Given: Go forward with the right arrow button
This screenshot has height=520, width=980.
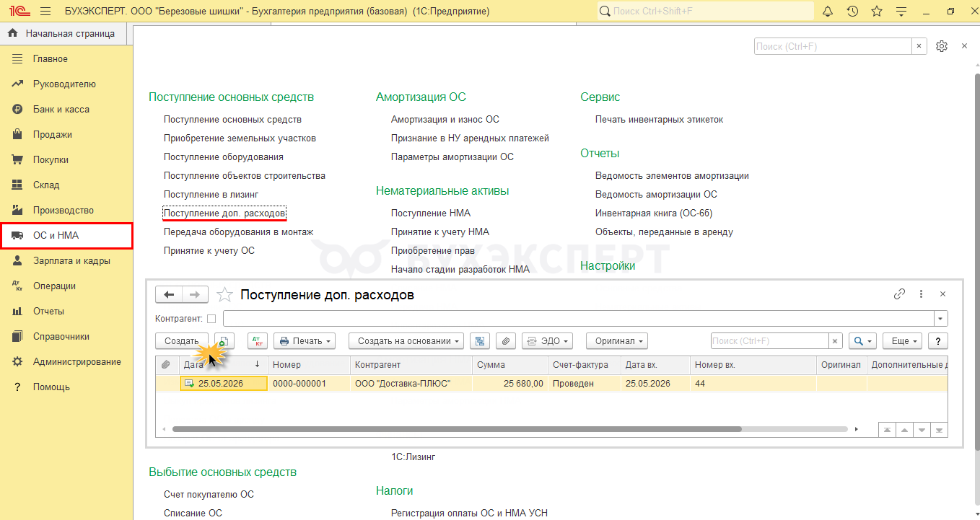Looking at the screenshot, I should point(195,294).
